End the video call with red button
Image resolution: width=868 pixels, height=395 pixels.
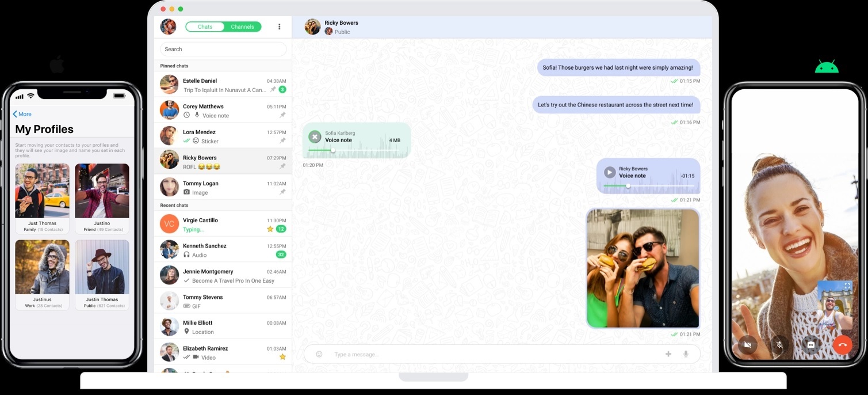coord(842,344)
